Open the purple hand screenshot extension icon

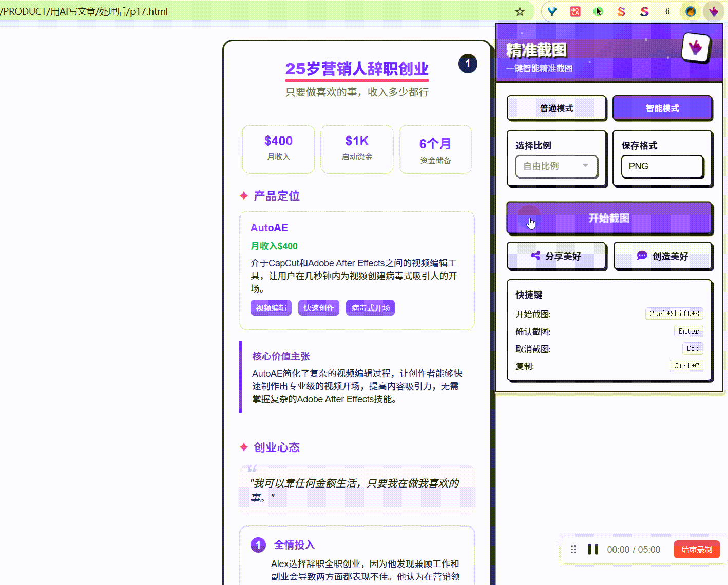tap(714, 11)
